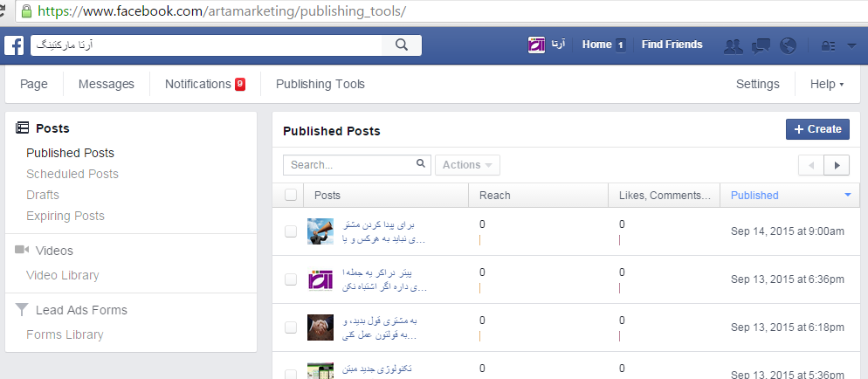Expand the Help menu
This screenshot has width=868, height=379.
point(827,85)
